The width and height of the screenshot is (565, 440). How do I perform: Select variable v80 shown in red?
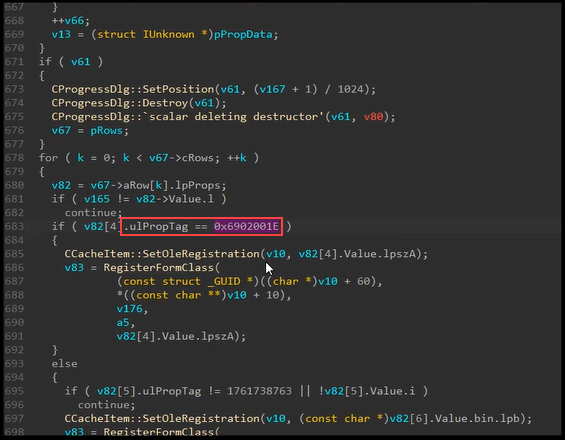click(373, 117)
